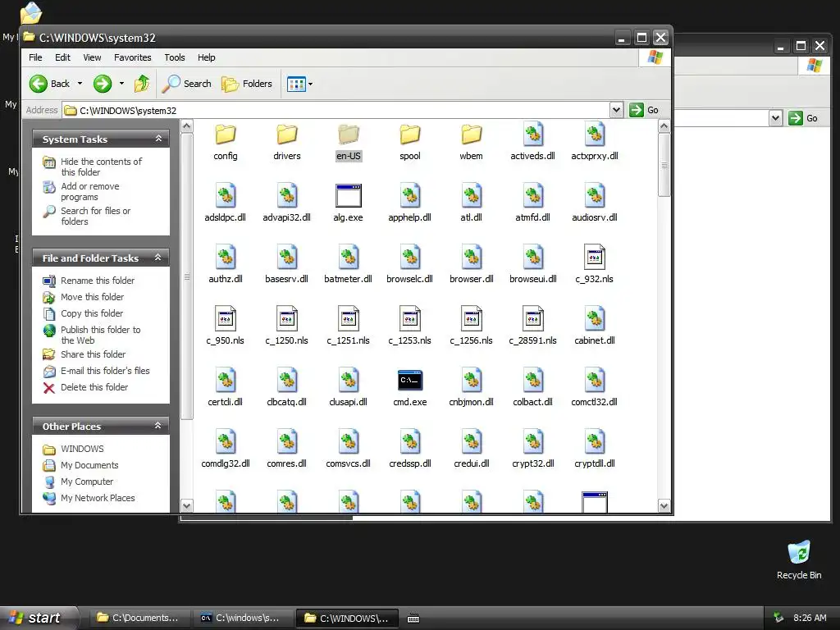Select the crypt32.dll file
The height and width of the screenshot is (630, 840).
(532, 450)
